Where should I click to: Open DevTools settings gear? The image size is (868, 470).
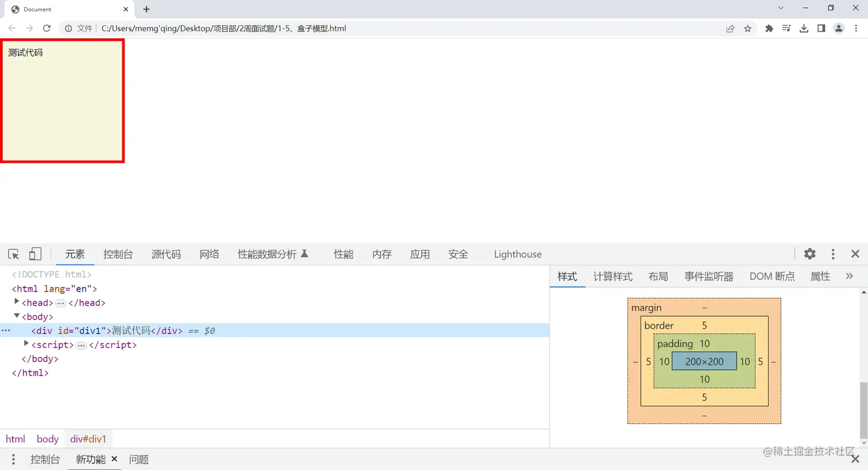[809, 254]
